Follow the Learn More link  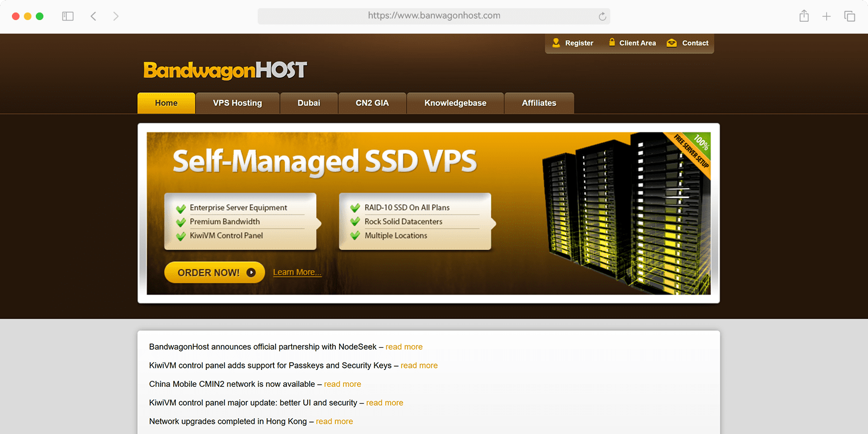297,272
